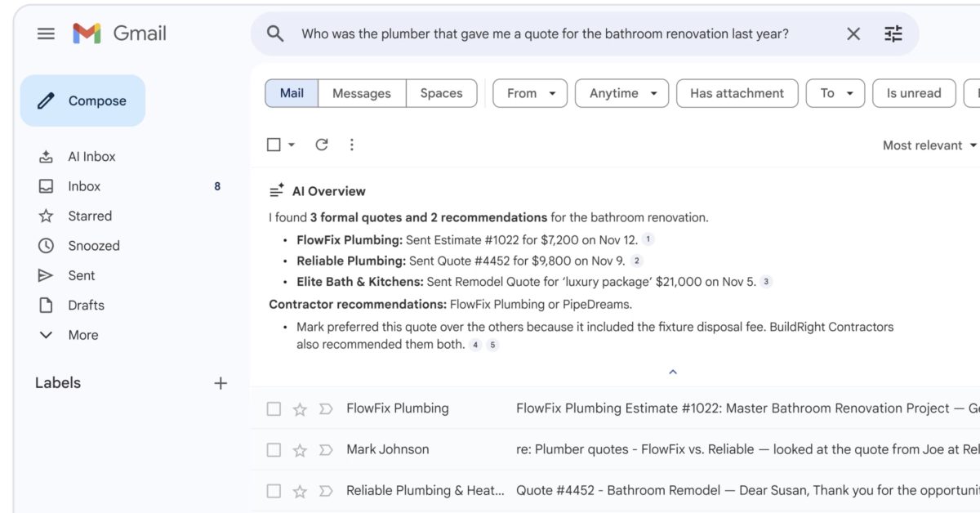980x513 pixels.
Task: Expand the Anytime date filter
Action: pos(621,93)
